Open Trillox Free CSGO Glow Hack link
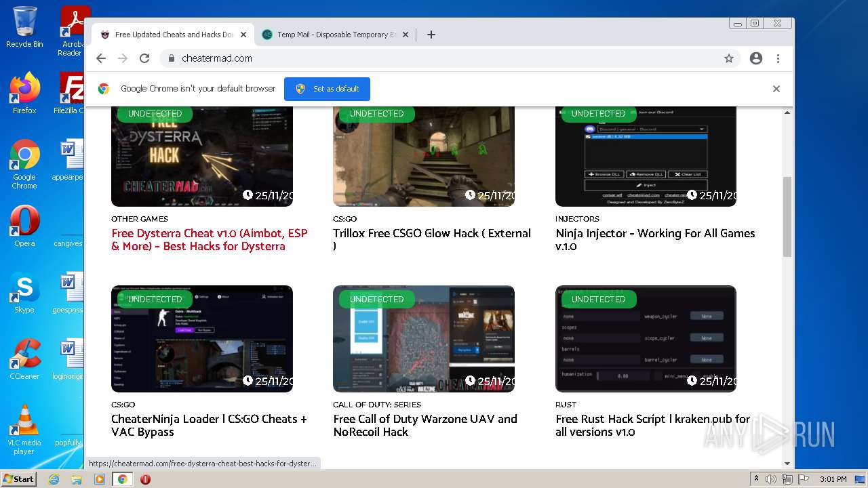This screenshot has width=868, height=488. (432, 240)
